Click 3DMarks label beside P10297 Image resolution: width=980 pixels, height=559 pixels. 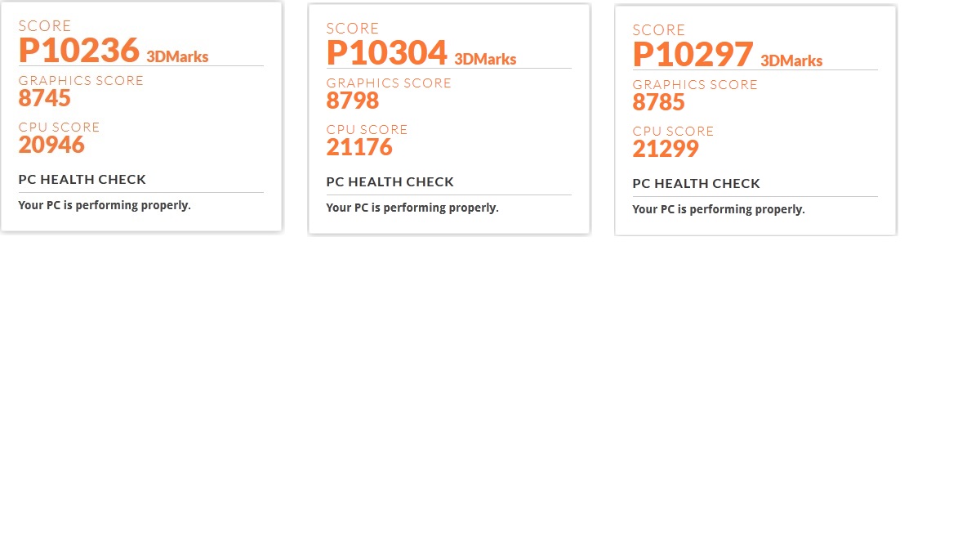[791, 61]
